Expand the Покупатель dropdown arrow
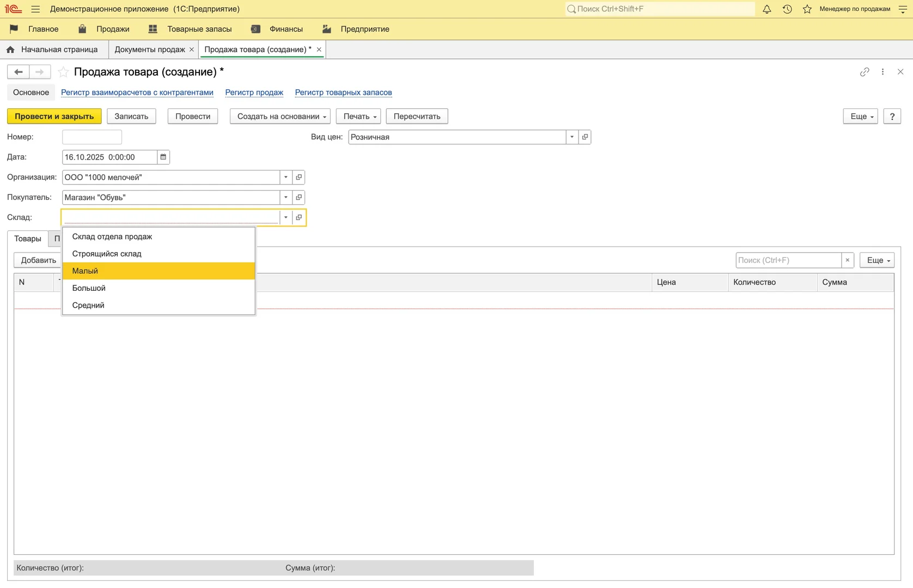The width and height of the screenshot is (913, 588). [x=285, y=198]
